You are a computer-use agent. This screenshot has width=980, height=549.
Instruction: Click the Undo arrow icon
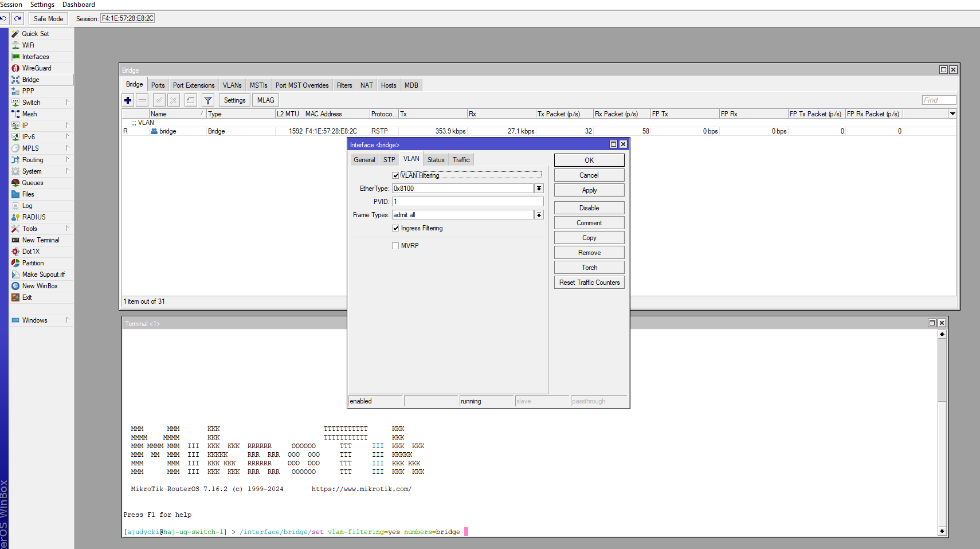(x=3, y=19)
